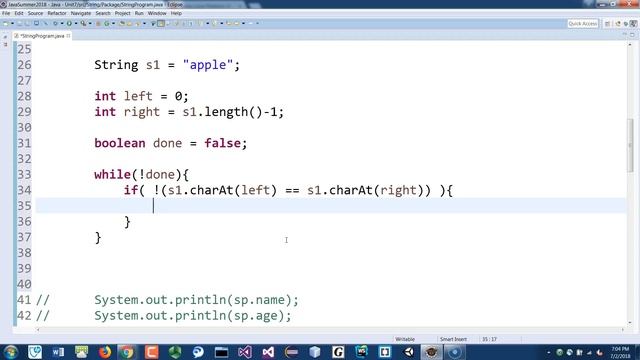This screenshot has height=360, width=640.
Task: Open the Run menu
Action: (x=139, y=13)
